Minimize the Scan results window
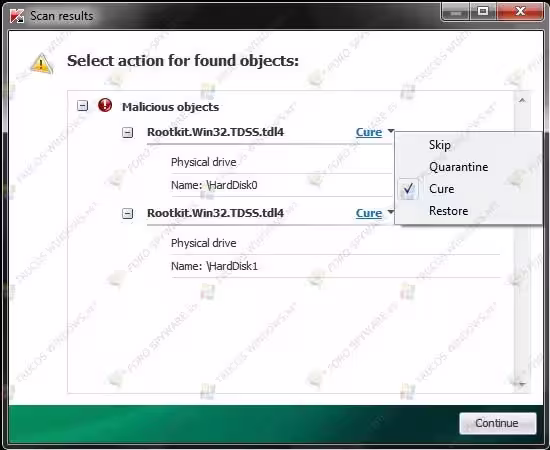The image size is (550, 450). tap(456, 12)
